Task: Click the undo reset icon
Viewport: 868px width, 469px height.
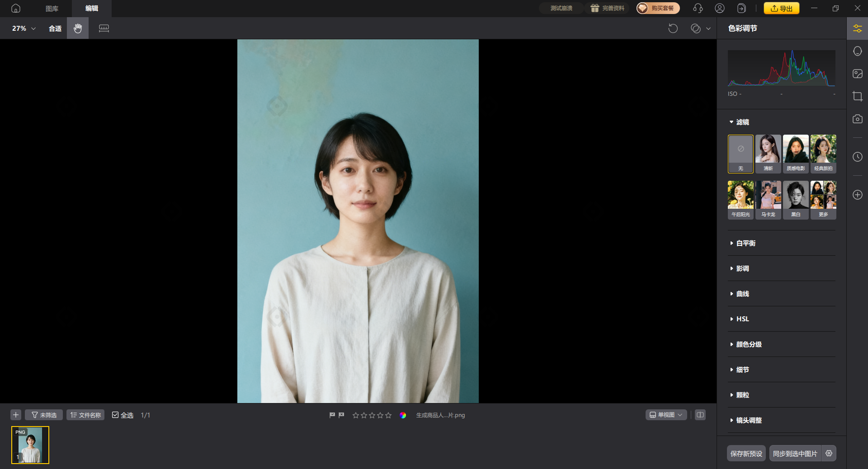Action: point(673,28)
